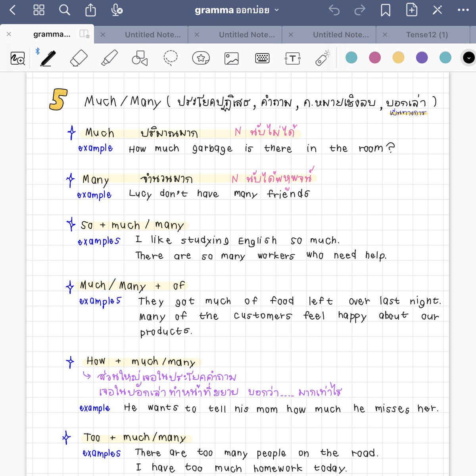The width and height of the screenshot is (476, 476).
Task: Select the gramma... tab
Action: [52, 34]
